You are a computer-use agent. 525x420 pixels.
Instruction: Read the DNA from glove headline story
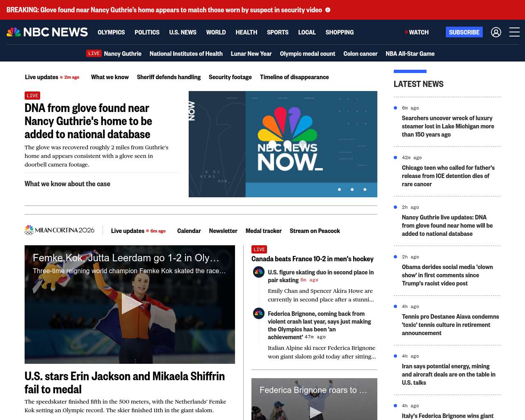[88, 121]
